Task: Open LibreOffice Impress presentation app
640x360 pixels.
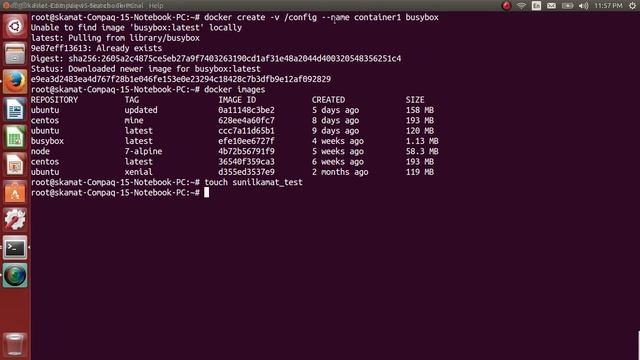Action: pos(15,164)
